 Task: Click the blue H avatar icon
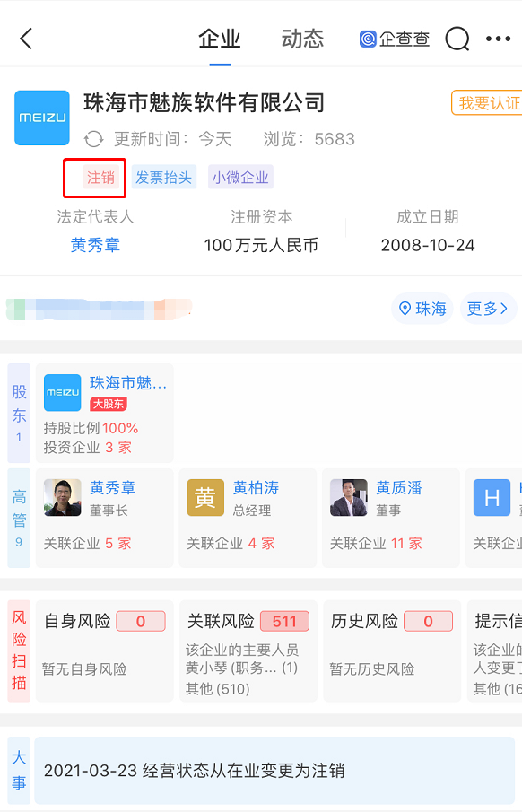click(492, 498)
